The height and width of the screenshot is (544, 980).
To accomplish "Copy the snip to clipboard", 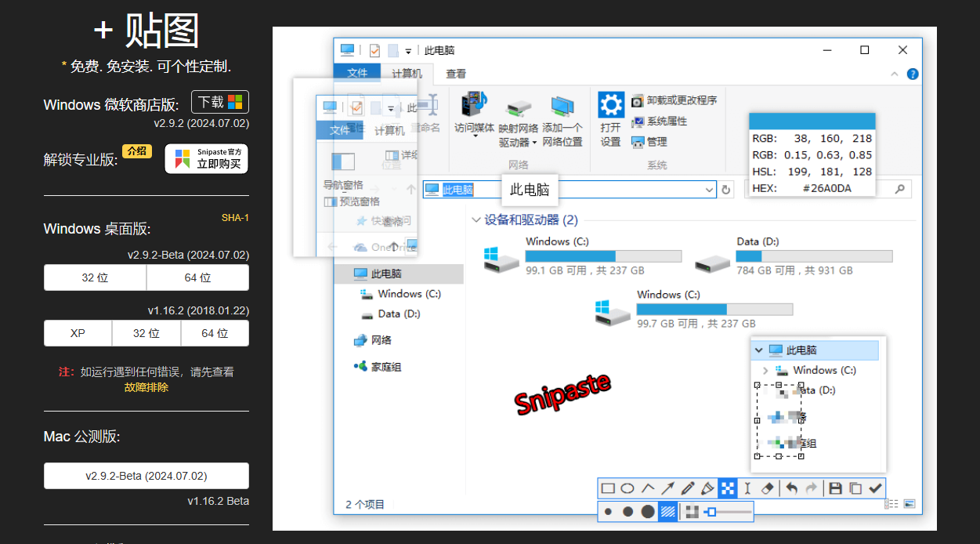I will pos(855,488).
